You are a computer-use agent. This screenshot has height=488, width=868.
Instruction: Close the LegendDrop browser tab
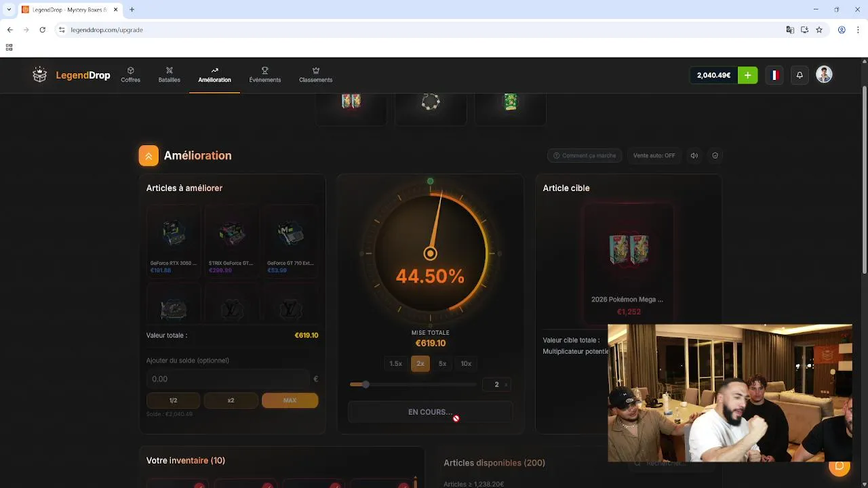[x=115, y=9]
